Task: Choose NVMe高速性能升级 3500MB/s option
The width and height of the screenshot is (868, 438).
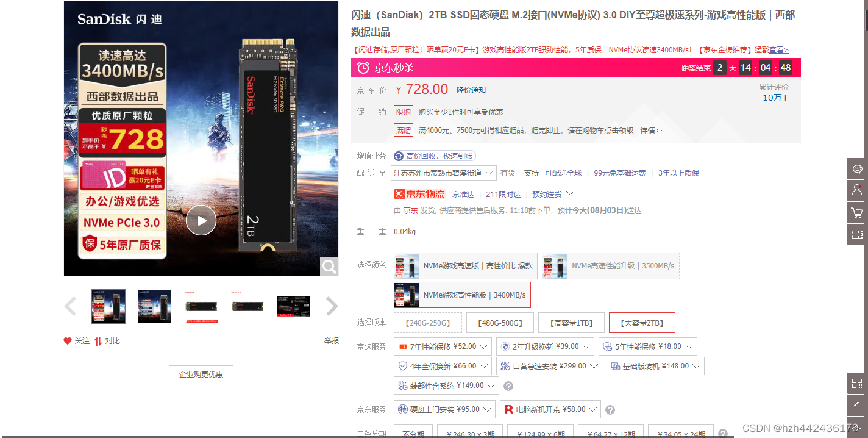Action: pyautogui.click(x=611, y=266)
